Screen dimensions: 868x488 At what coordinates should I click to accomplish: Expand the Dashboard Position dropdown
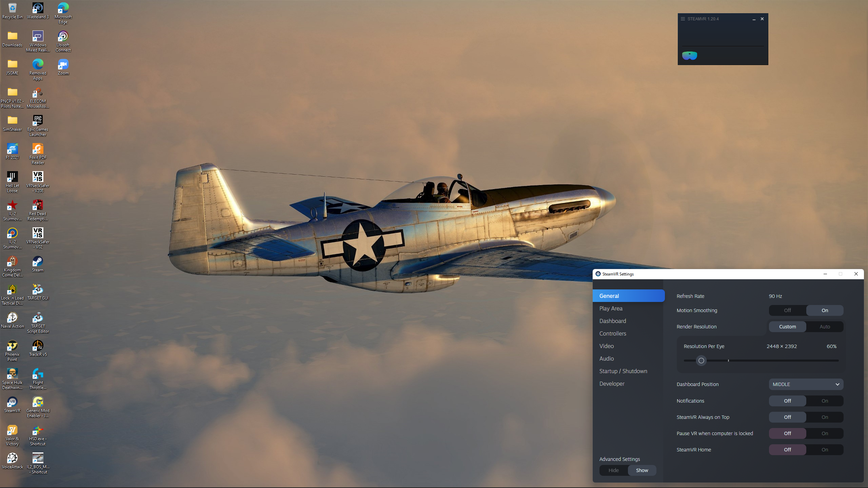(806, 384)
